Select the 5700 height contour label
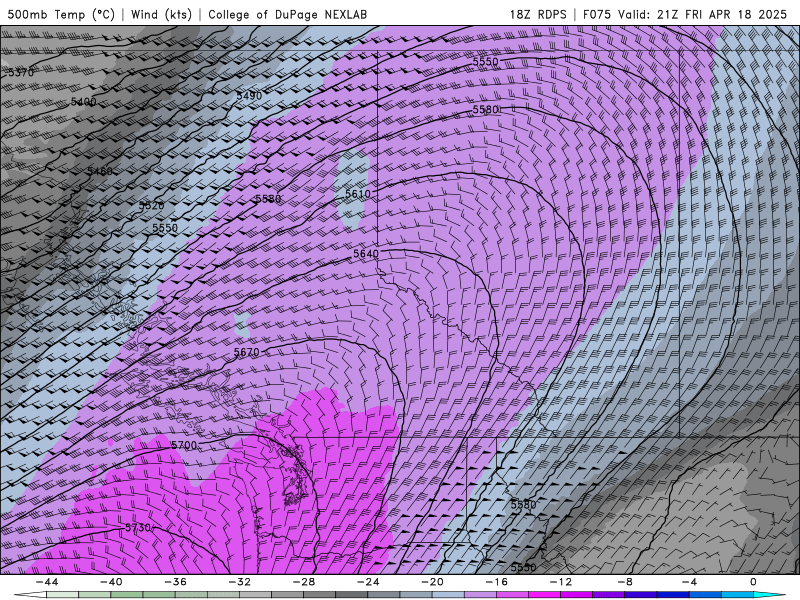The height and width of the screenshot is (600, 800). click(x=184, y=445)
